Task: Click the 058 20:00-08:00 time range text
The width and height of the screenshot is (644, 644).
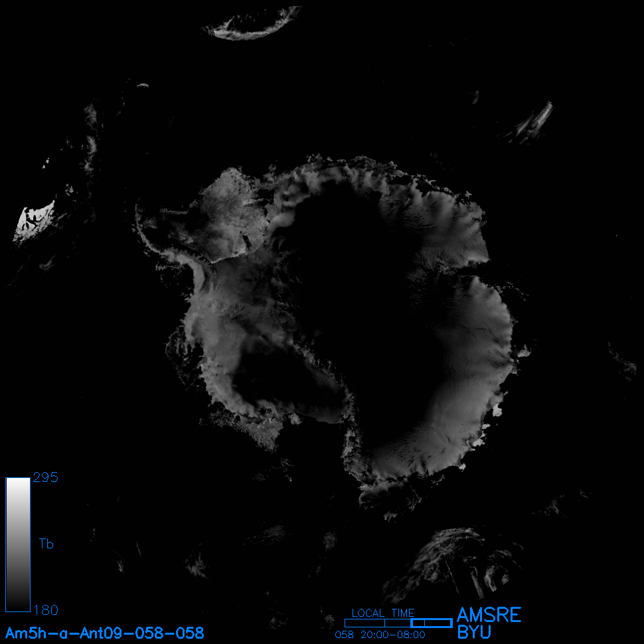Action: coord(380,635)
